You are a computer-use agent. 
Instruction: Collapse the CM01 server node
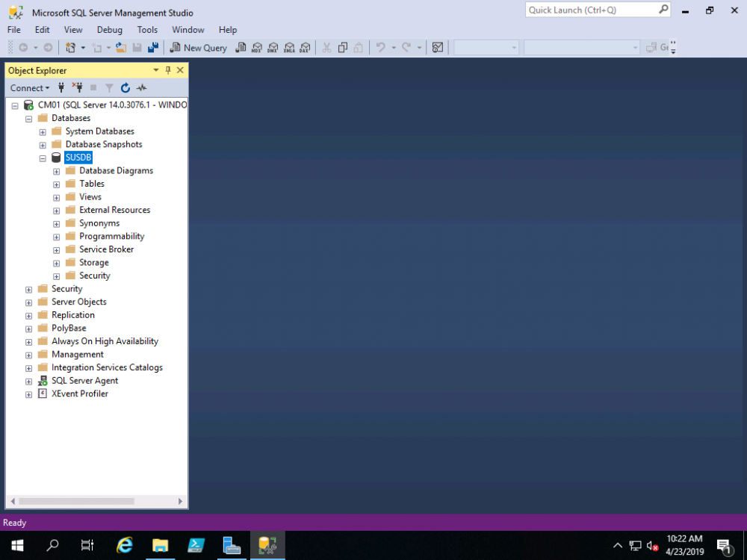click(x=15, y=106)
